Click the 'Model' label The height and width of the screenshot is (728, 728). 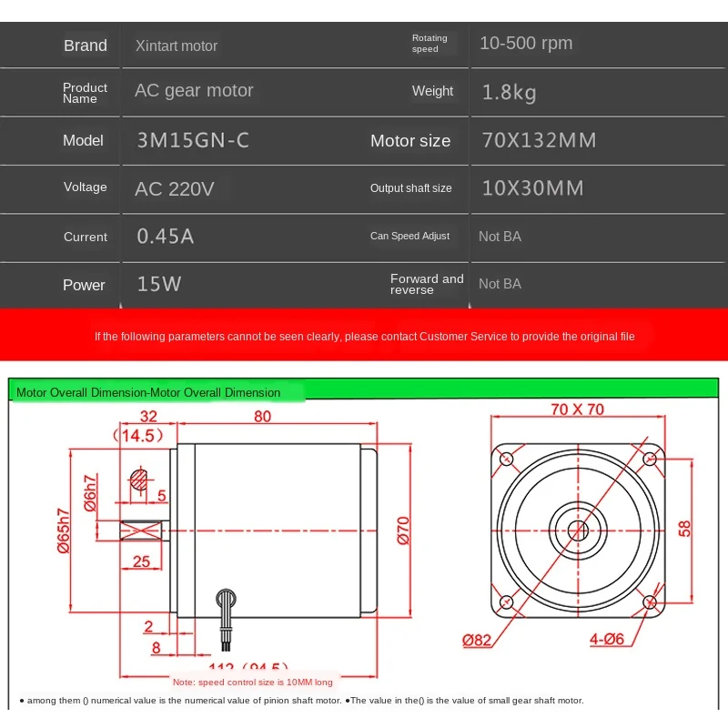pos(83,140)
